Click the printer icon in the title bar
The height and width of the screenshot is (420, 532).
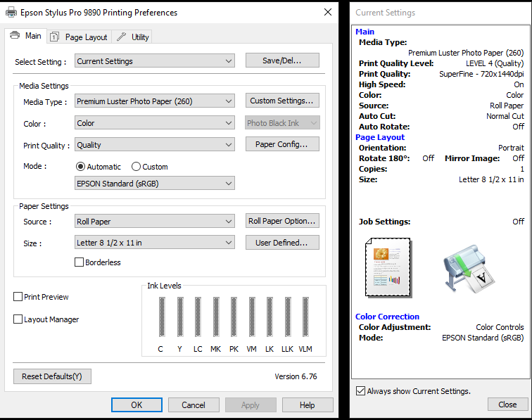point(11,12)
